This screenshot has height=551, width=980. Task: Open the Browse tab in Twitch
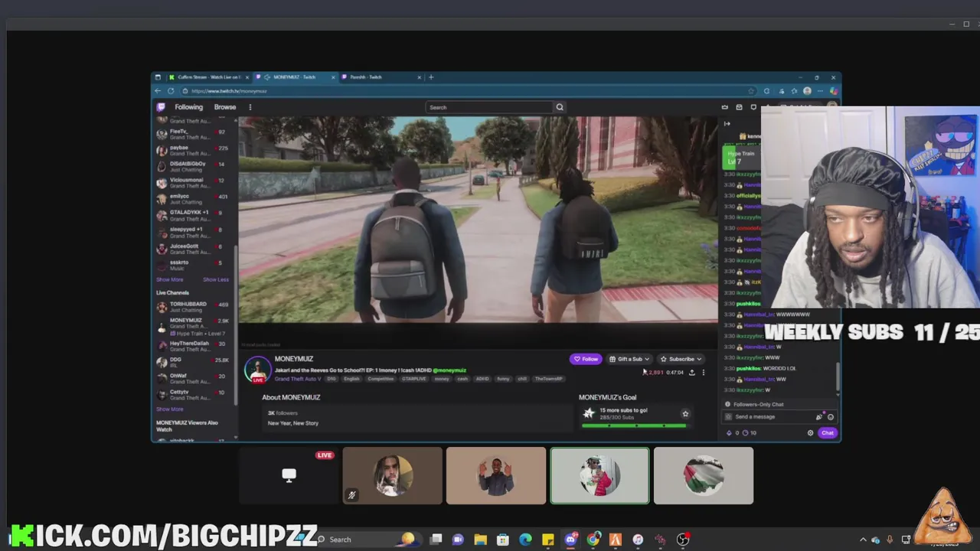click(225, 107)
